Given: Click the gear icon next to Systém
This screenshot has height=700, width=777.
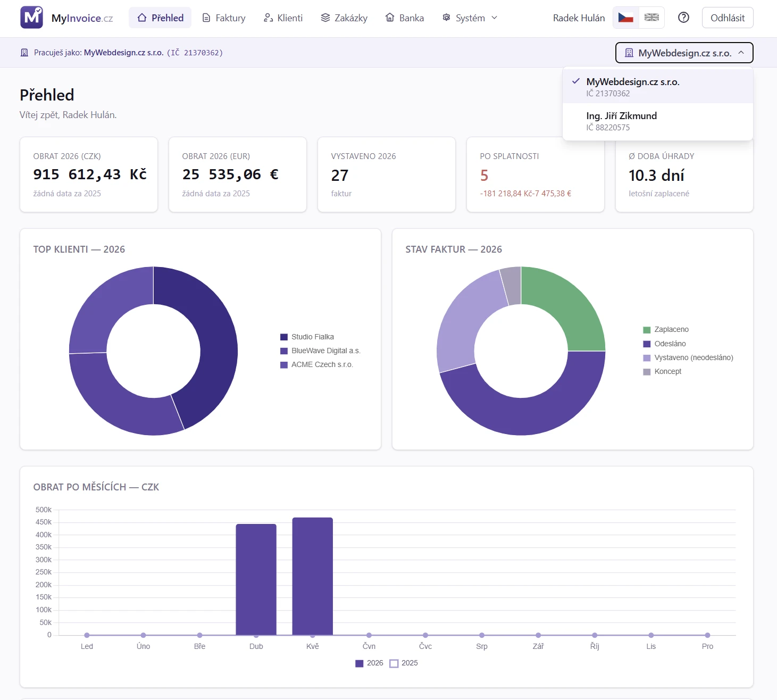Looking at the screenshot, I should pyautogui.click(x=446, y=18).
